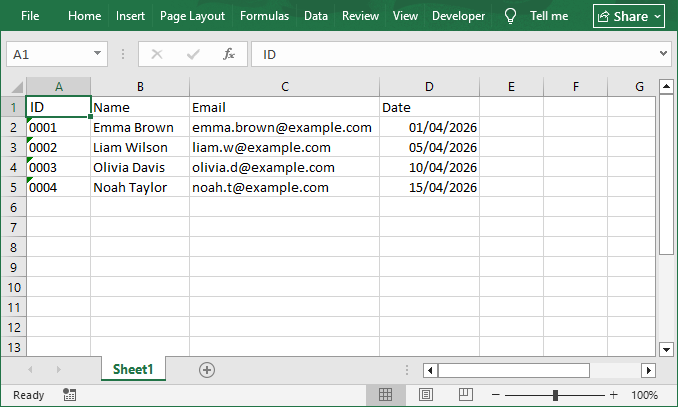
Task: Open the Insert ribbon tab
Action: pos(130,16)
